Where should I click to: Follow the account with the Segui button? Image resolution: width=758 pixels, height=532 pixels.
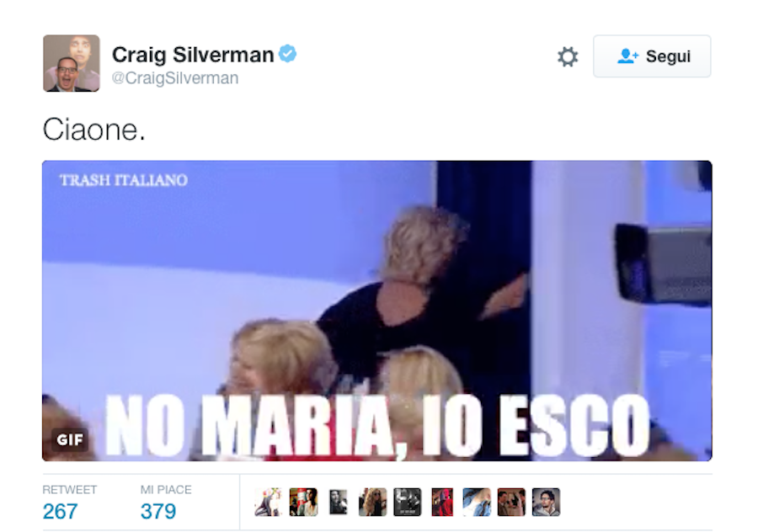652,56
